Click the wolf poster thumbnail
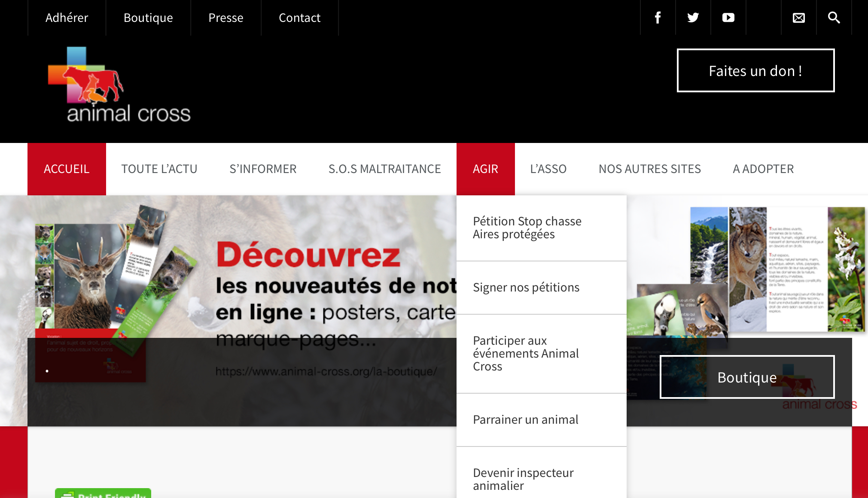The height and width of the screenshot is (498, 868). 748,269
